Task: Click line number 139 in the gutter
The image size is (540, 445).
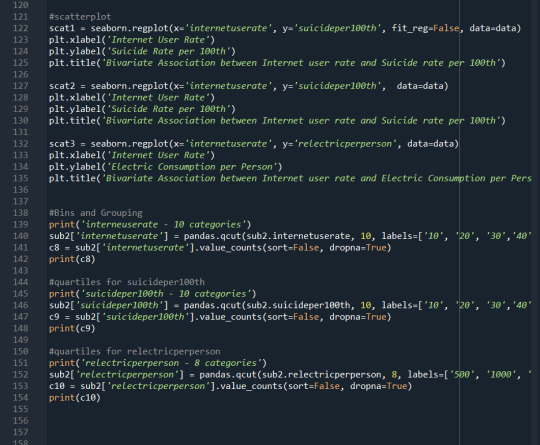Action: (x=20, y=225)
